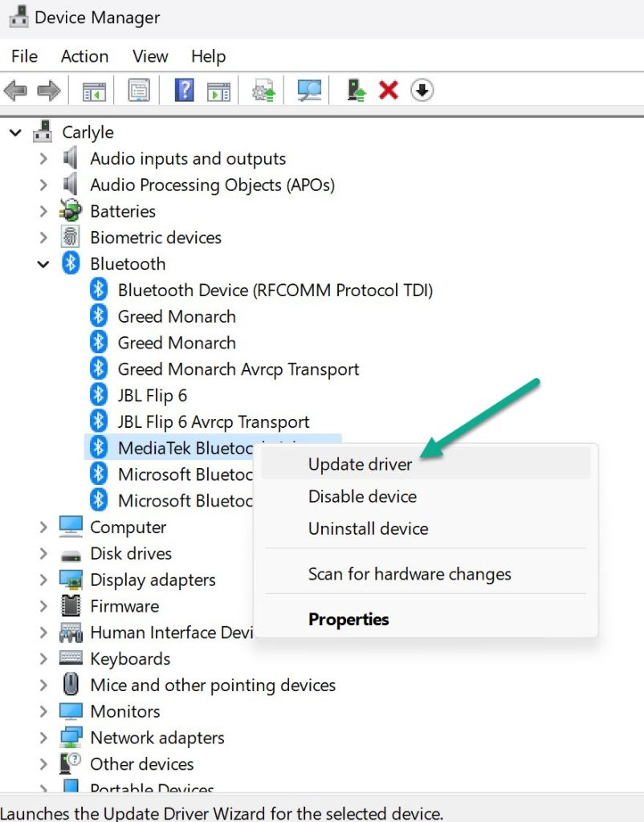Select Uninstall device in the context menu
644x822 pixels.
click(367, 528)
